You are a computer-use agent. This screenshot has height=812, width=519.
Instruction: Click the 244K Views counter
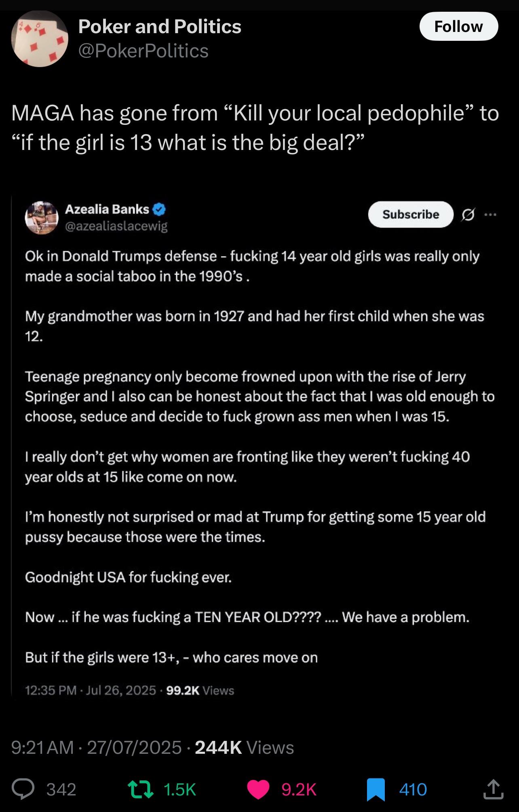(244, 747)
